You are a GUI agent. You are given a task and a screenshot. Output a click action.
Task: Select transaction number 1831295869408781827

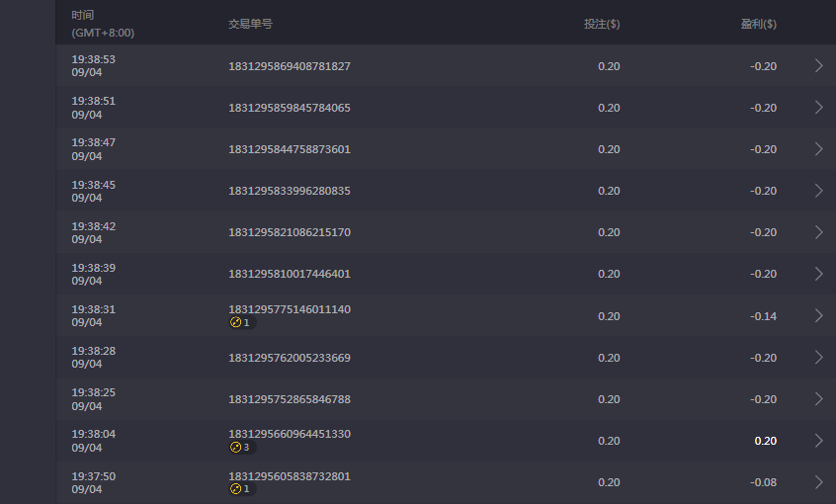pyautogui.click(x=290, y=66)
